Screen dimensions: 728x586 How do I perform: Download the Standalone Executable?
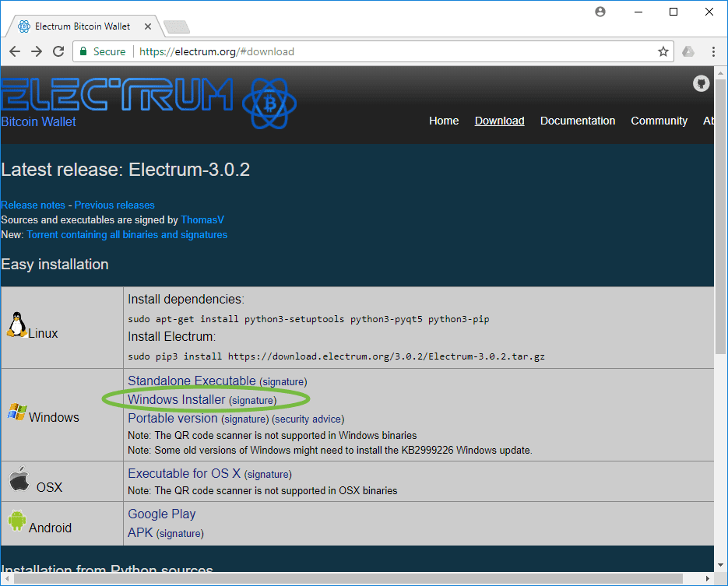[x=192, y=381]
